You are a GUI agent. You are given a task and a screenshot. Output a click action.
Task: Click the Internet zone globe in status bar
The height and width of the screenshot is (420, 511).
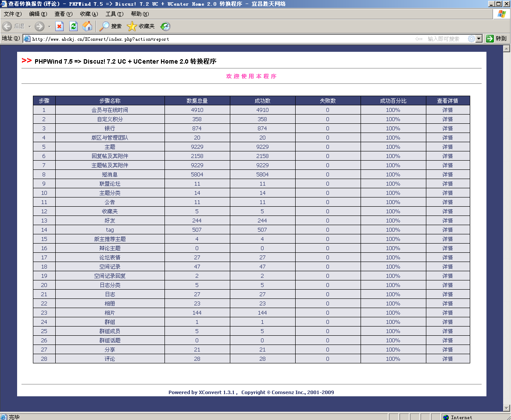[x=446, y=417]
